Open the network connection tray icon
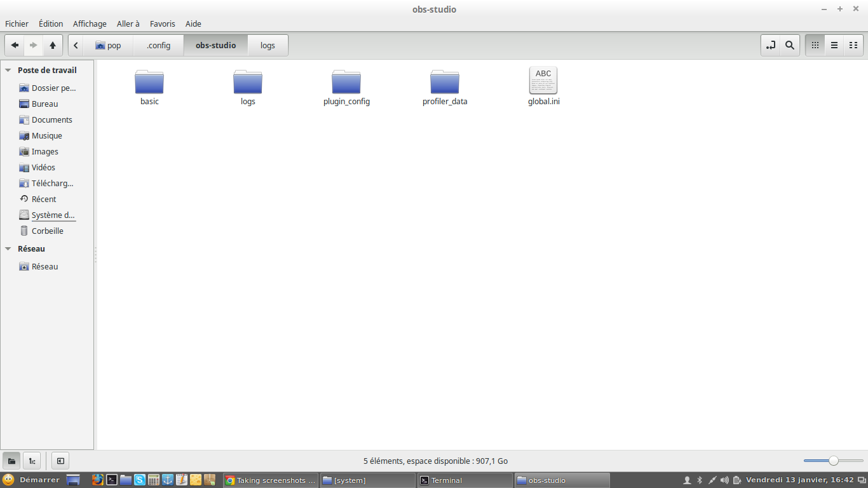The image size is (868, 488). click(x=712, y=480)
